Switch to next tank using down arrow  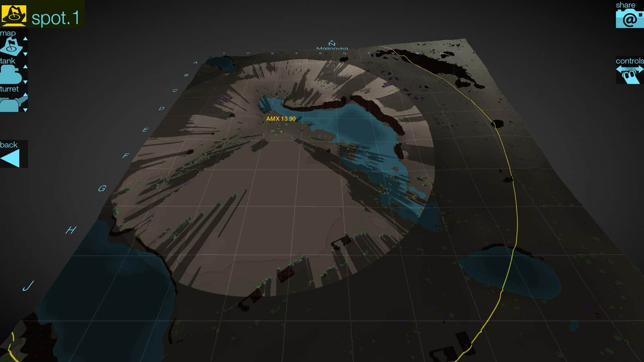[x=25, y=82]
